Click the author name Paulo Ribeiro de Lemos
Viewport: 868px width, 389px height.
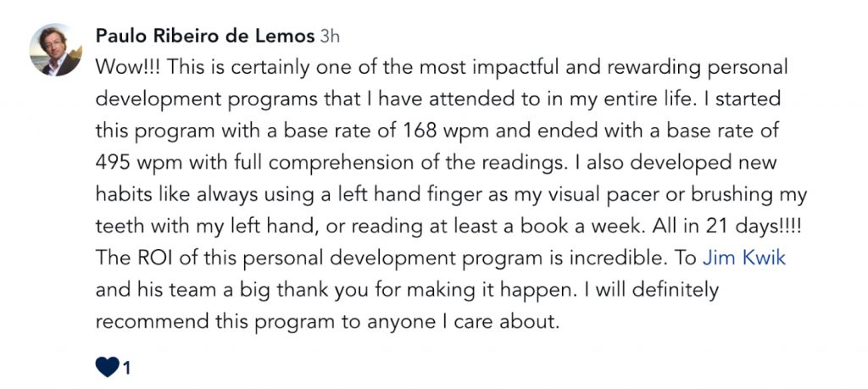204,36
